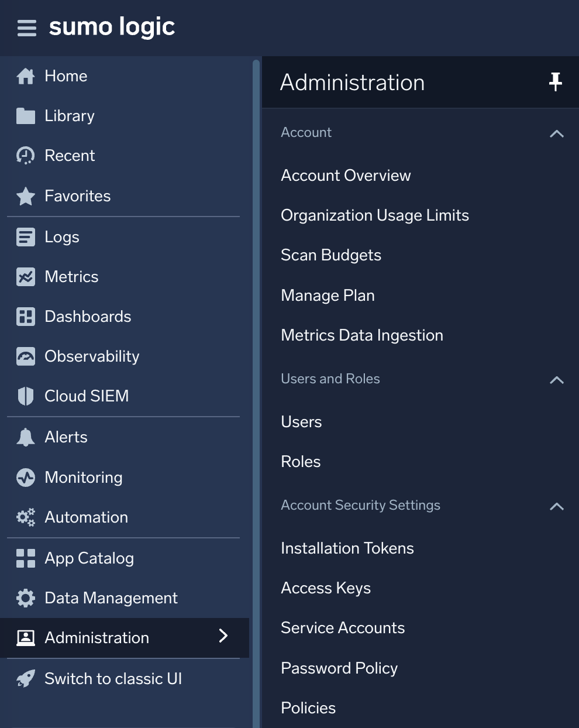Click the Home house icon
579x728 pixels.
click(x=26, y=76)
